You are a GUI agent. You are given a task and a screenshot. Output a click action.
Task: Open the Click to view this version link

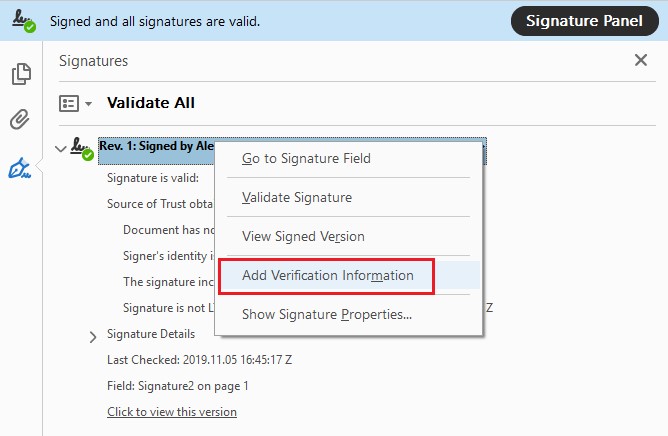pyautogui.click(x=172, y=412)
